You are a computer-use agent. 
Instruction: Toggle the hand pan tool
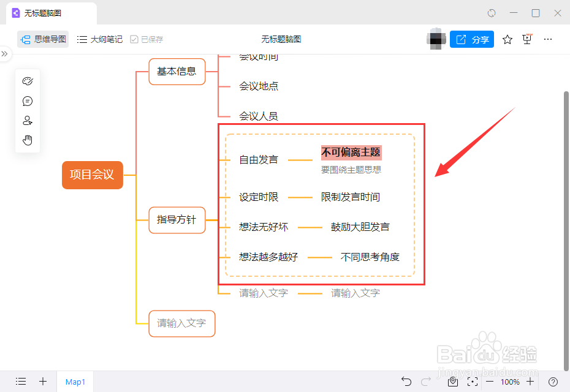(27, 140)
